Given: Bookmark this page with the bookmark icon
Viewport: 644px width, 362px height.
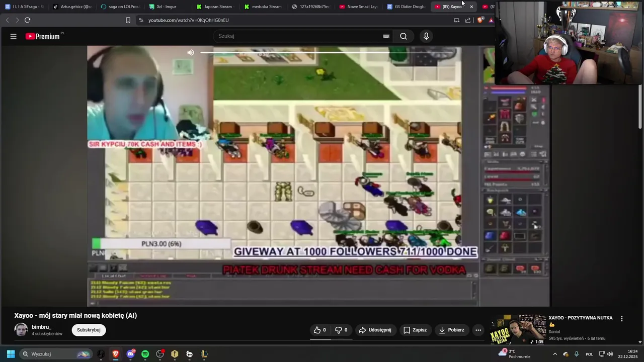Looking at the screenshot, I should pos(128,20).
